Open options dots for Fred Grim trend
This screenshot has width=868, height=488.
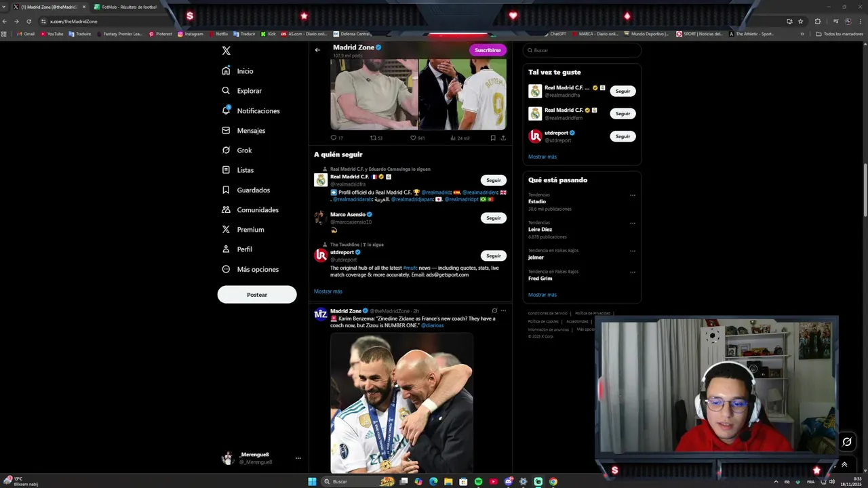pos(633,272)
